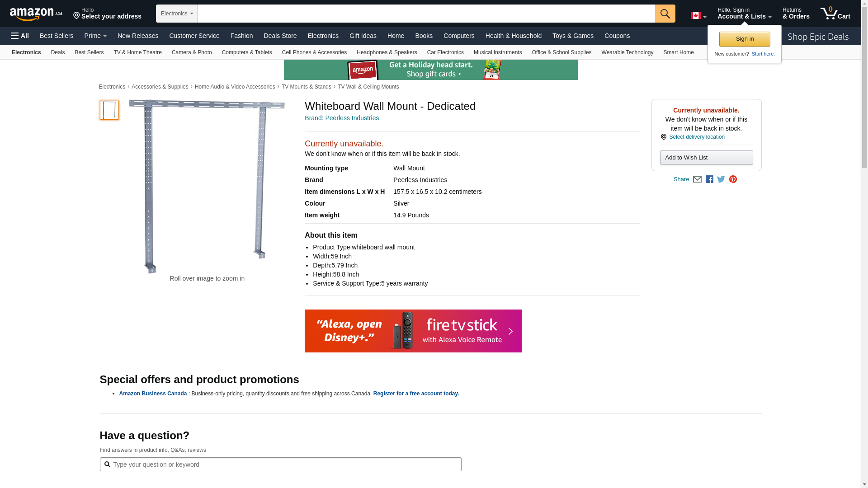Select Headphones & Speakers subcategory
This screenshot has height=488, width=868.
click(x=387, y=52)
